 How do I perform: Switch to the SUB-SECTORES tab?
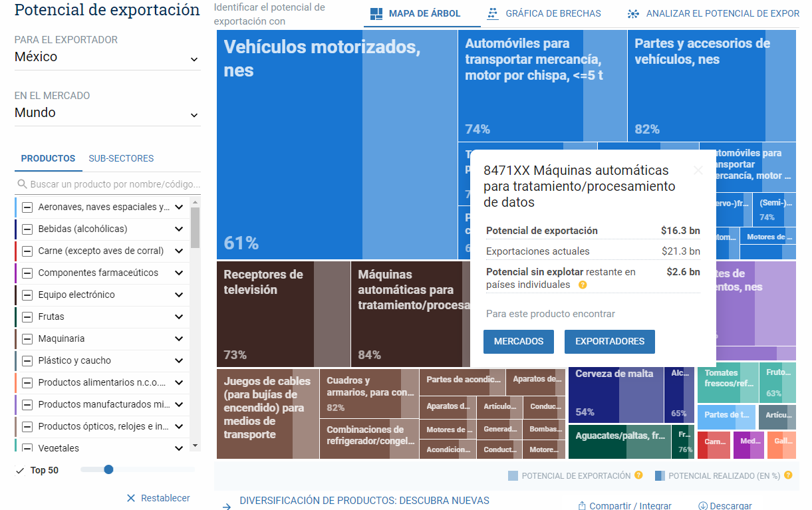point(121,158)
